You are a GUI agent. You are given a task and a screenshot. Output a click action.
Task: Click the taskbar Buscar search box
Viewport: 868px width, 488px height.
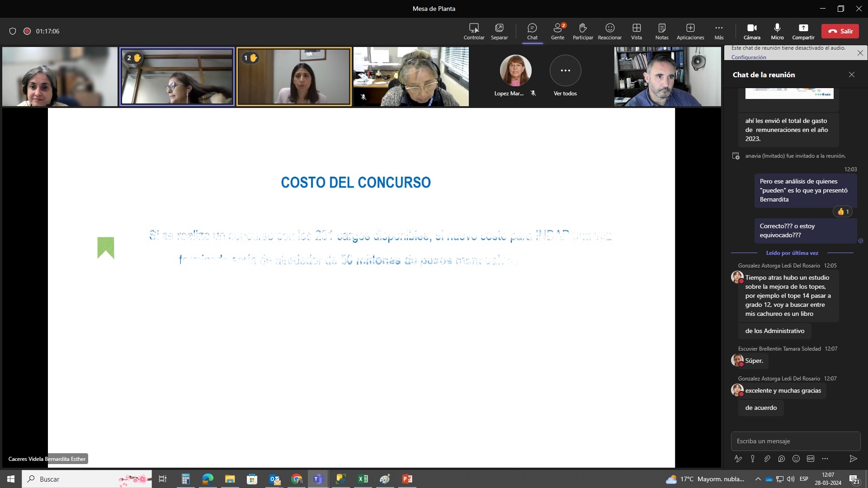coord(87,479)
